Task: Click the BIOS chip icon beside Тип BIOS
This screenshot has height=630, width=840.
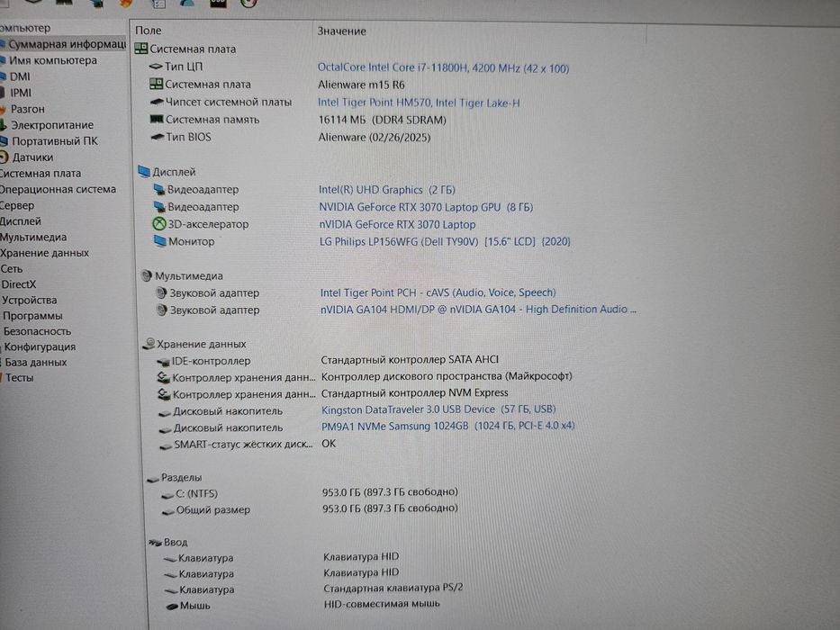Action: point(158,137)
